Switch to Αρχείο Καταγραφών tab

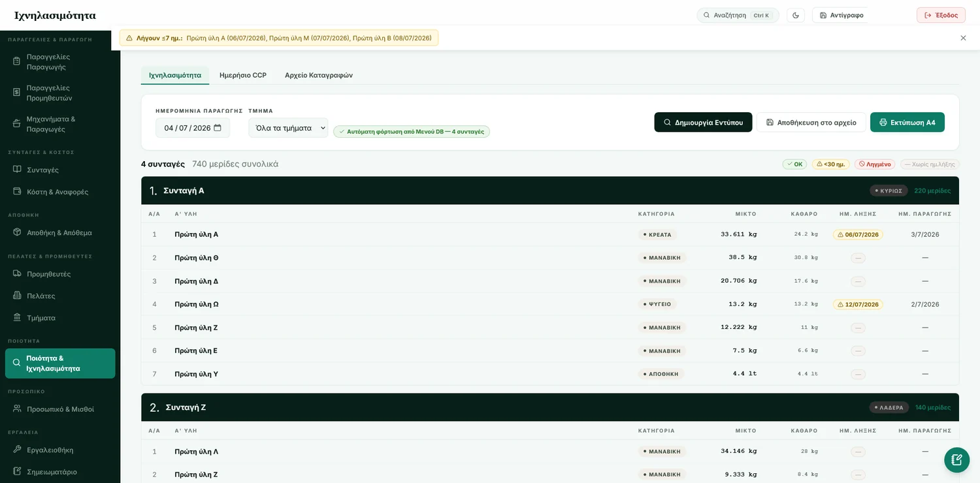(319, 75)
